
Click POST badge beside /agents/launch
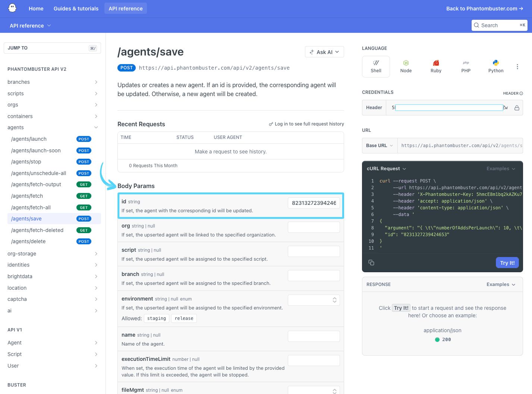pos(84,139)
